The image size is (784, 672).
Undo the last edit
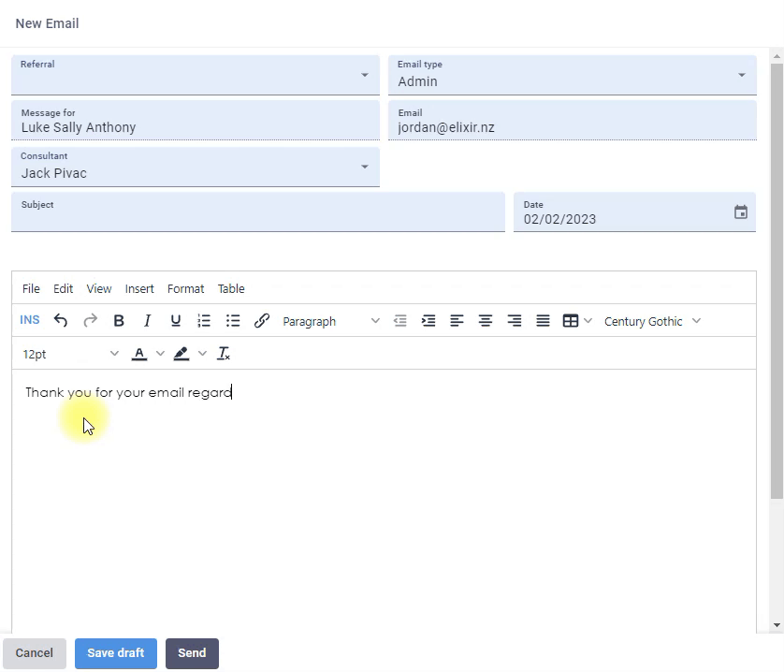[x=61, y=321]
